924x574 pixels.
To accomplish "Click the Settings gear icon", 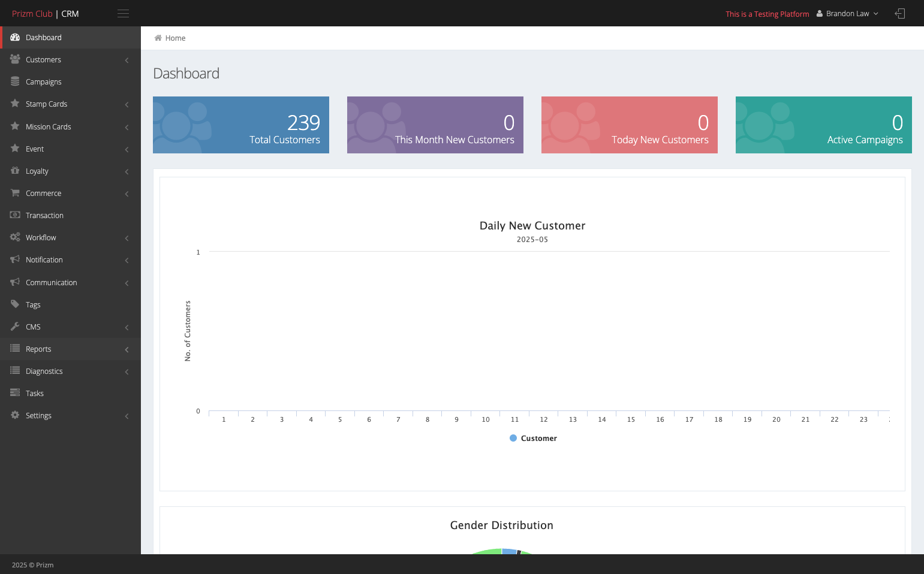I will pyautogui.click(x=15, y=415).
